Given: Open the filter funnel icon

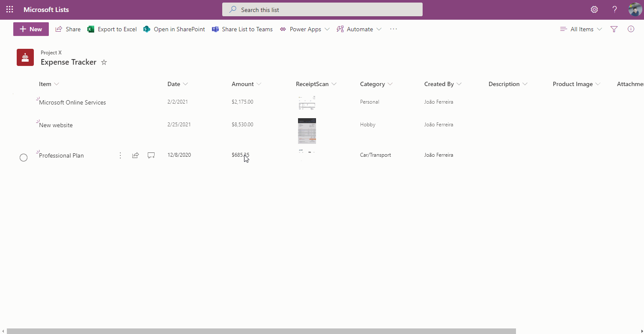Looking at the screenshot, I should tap(614, 29).
